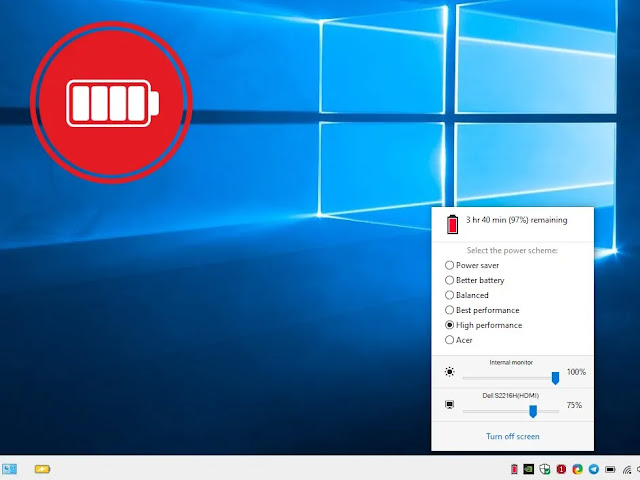Click the monitor icon beside Dell S2216H slider
This screenshot has height=480, width=640.
pos(449,405)
